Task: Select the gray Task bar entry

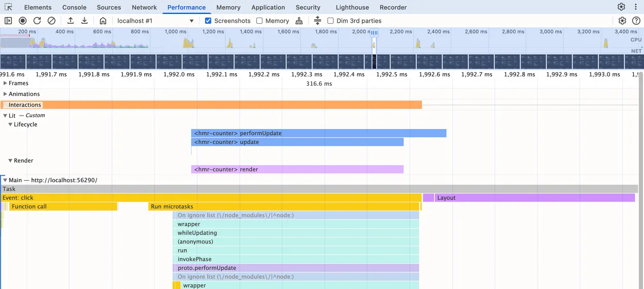Action: [319, 189]
